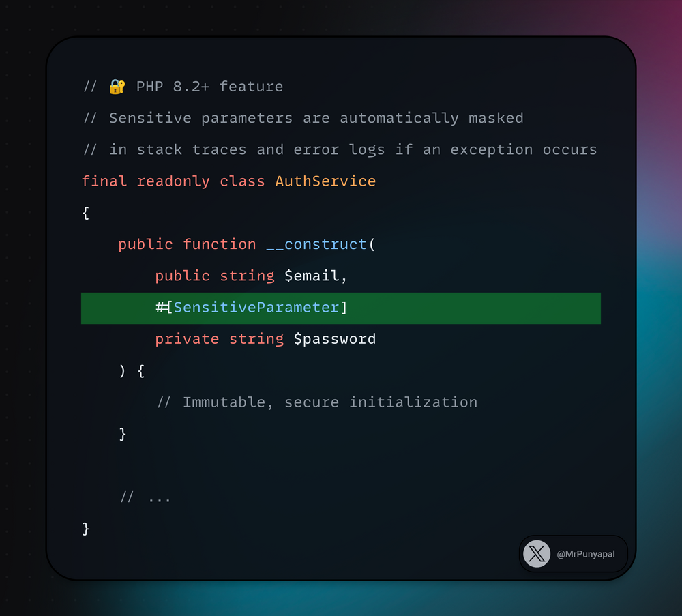Image resolution: width=682 pixels, height=616 pixels.
Task: Open the @MrPunyapal handle link
Action: point(586,554)
